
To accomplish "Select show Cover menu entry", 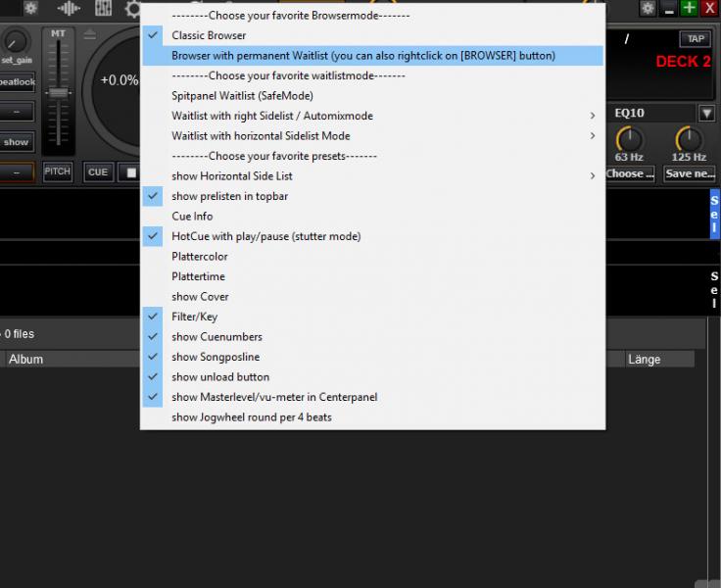I will (x=372, y=297).
